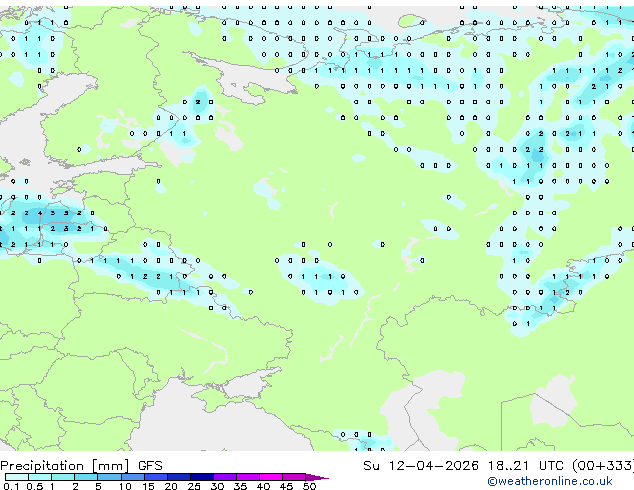Click the date 'Su 12-04-2026'
Viewport: 634px width, 490px height.
pos(421,466)
